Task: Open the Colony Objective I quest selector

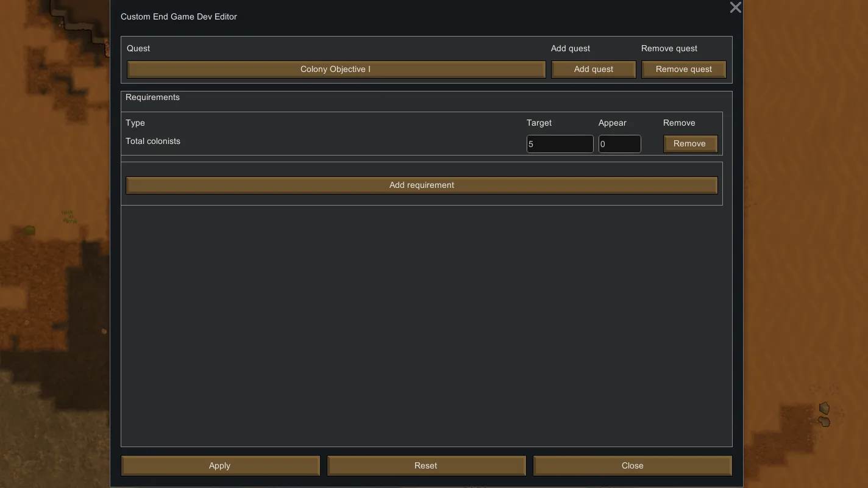Action: pos(336,69)
